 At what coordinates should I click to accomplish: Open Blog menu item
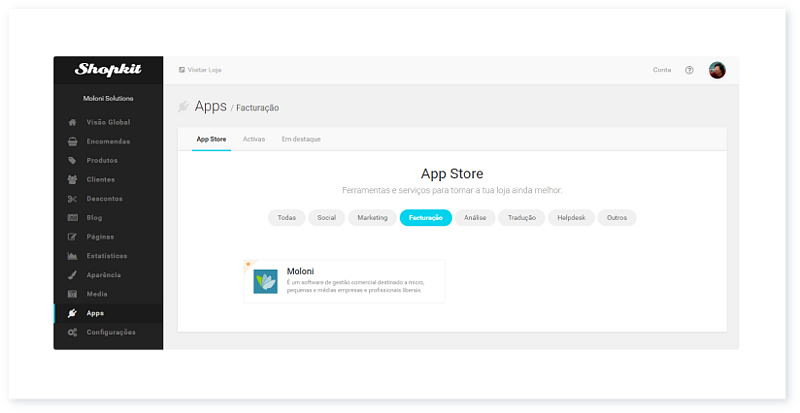(x=94, y=217)
